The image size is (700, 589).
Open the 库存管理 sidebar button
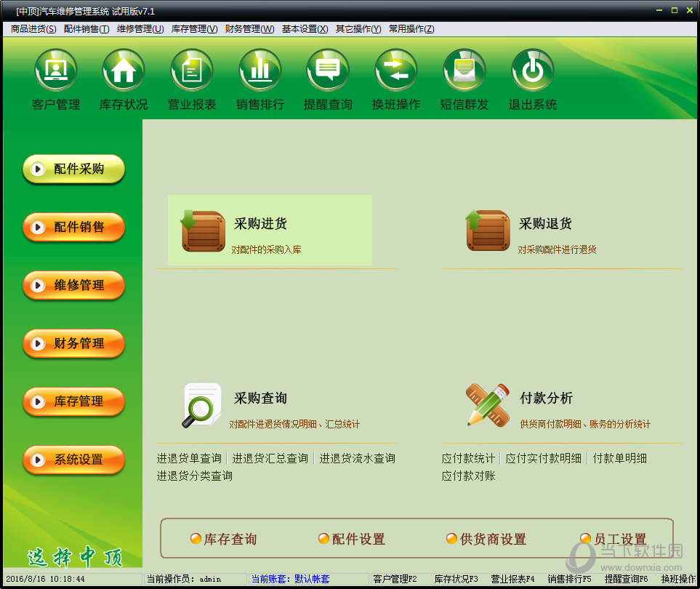pos(73,401)
